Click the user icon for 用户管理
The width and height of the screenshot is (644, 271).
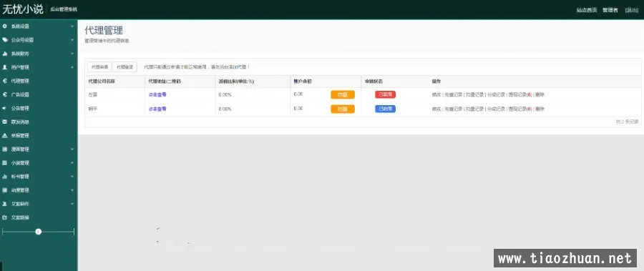(5, 67)
